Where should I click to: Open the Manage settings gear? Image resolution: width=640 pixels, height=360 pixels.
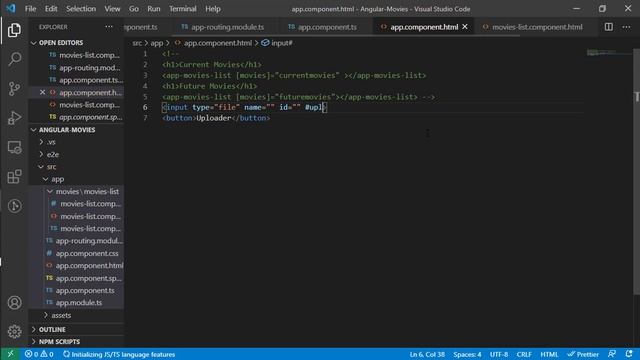coord(14,331)
